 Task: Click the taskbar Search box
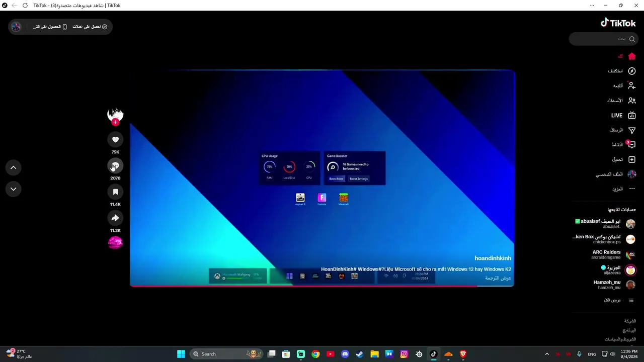click(x=227, y=354)
